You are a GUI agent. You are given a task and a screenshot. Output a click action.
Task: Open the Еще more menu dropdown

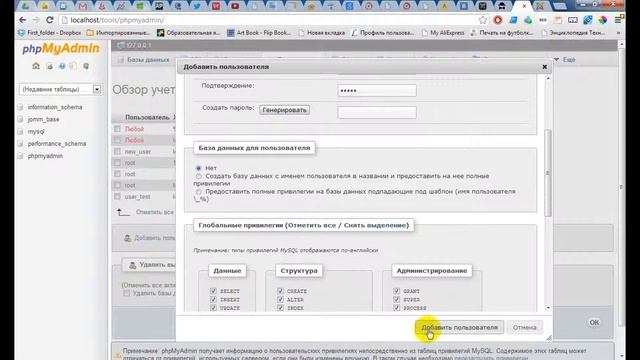click(565, 60)
